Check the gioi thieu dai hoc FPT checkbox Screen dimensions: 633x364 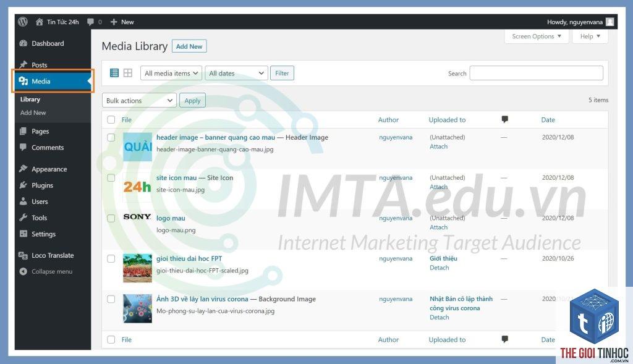[x=111, y=258]
